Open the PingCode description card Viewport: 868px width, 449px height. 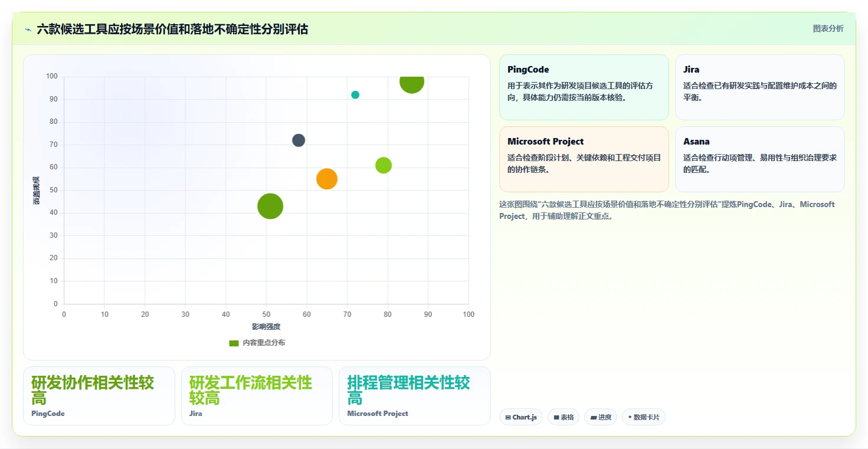pos(584,87)
